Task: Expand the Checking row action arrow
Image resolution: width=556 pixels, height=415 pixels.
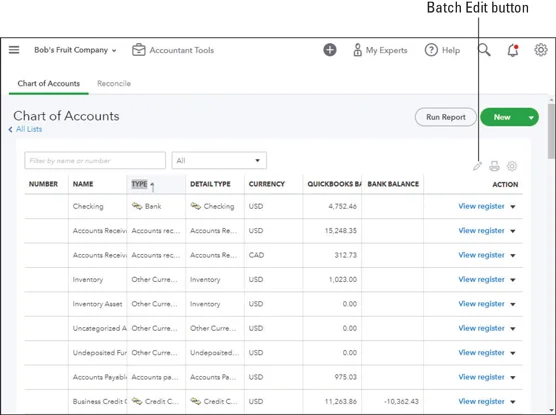Action: (513, 206)
